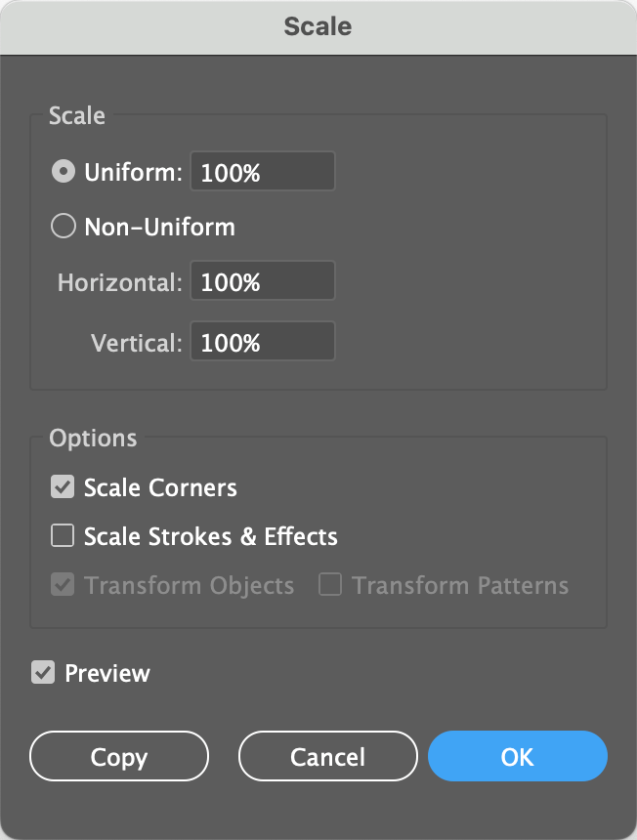The height and width of the screenshot is (840, 637).
Task: Select the Uniform radio button
Action: [x=63, y=172]
